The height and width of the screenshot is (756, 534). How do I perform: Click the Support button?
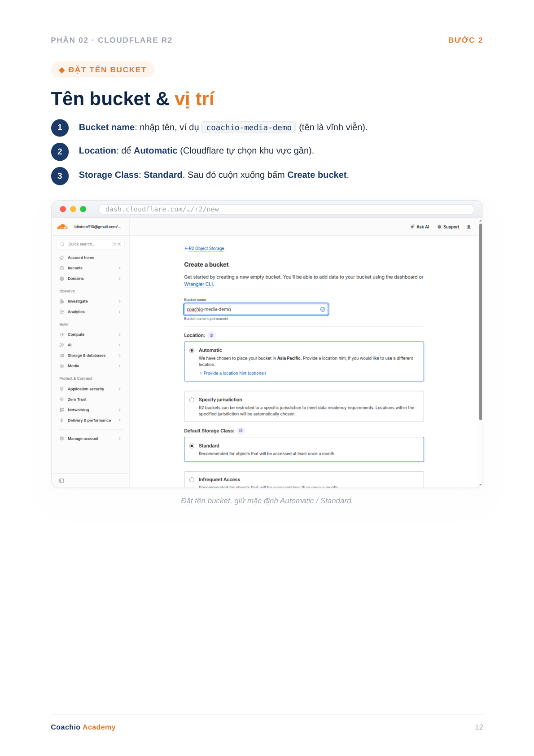pyautogui.click(x=448, y=227)
